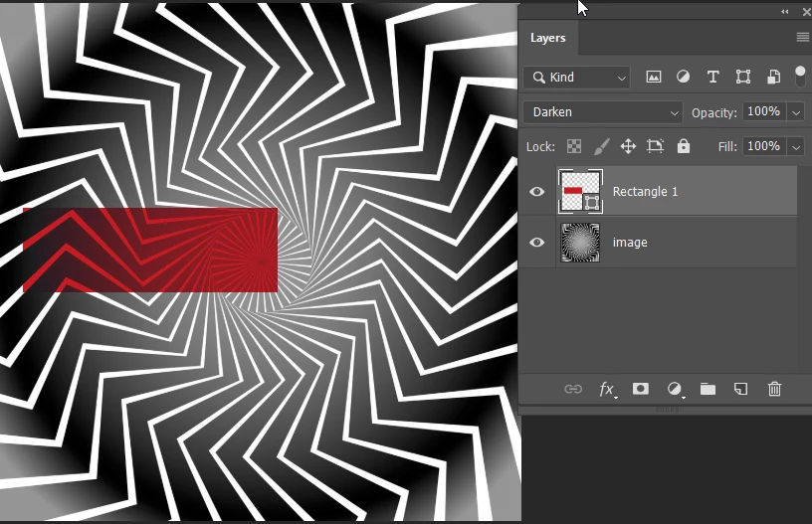The height and width of the screenshot is (524, 812).
Task: Click the Rectangle 1 layer name
Action: click(x=645, y=191)
